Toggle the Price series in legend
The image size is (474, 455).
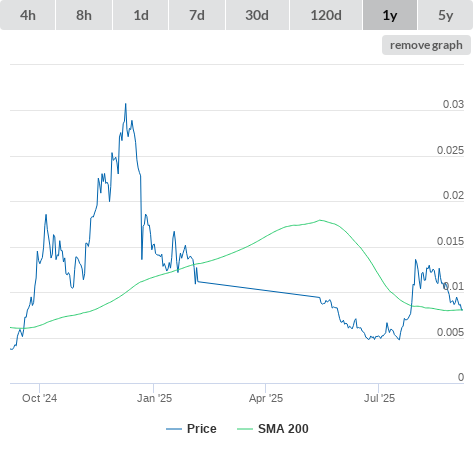[x=201, y=429]
